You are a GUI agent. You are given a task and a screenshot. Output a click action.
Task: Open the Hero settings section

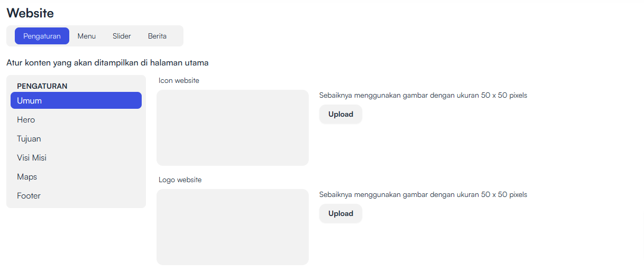26,120
